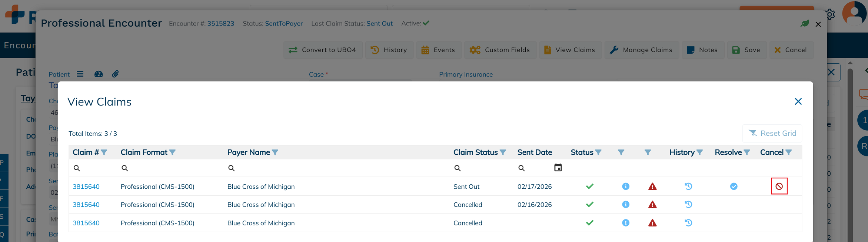This screenshot has height=242, width=868.
Task: Click the blue info icon in the last claim row
Action: coord(626,223)
